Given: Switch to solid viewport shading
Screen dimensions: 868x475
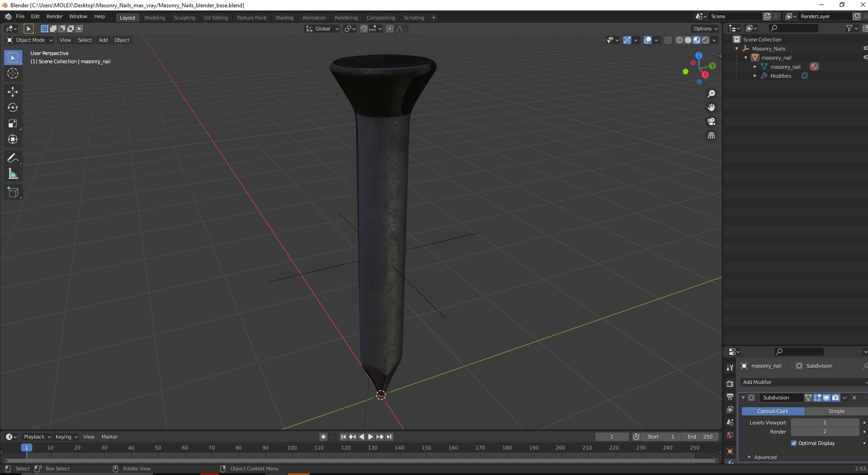Looking at the screenshot, I should tap(688, 40).
